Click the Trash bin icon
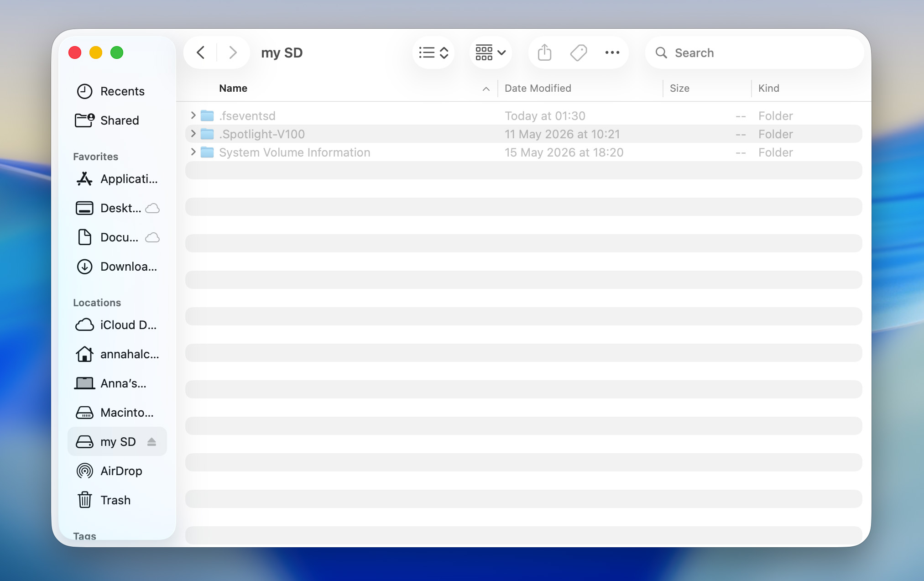This screenshot has width=924, height=581. point(84,500)
